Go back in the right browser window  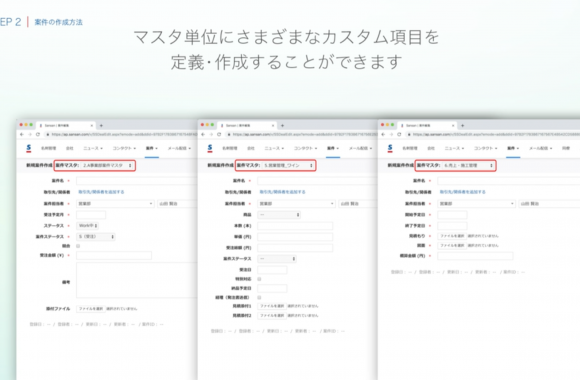point(383,134)
